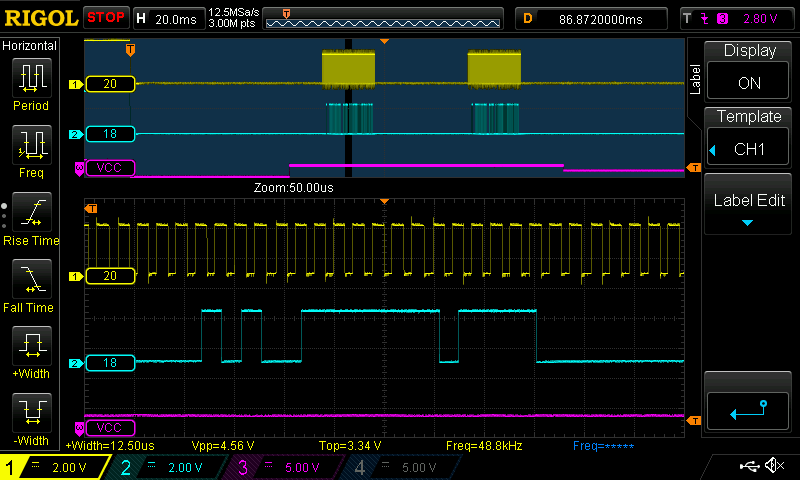Open the Horizontal measurement menu header
This screenshot has height=480, width=800.
click(x=31, y=46)
